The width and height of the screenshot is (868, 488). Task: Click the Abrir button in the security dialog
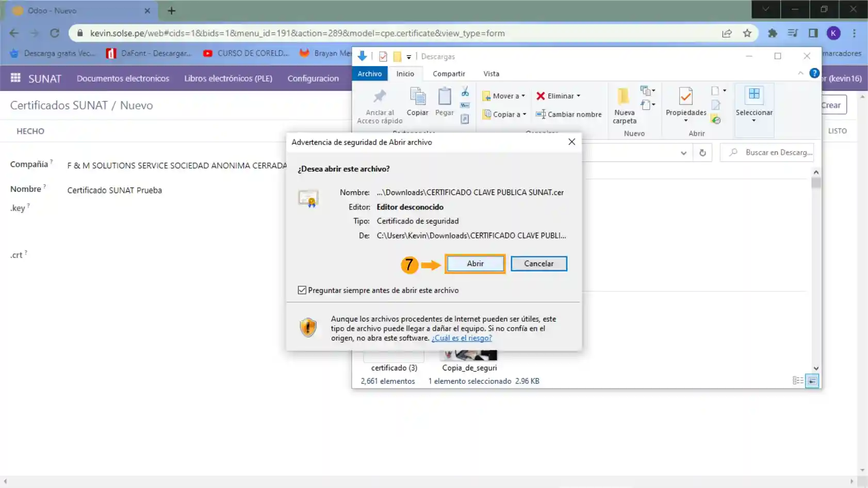coord(475,264)
